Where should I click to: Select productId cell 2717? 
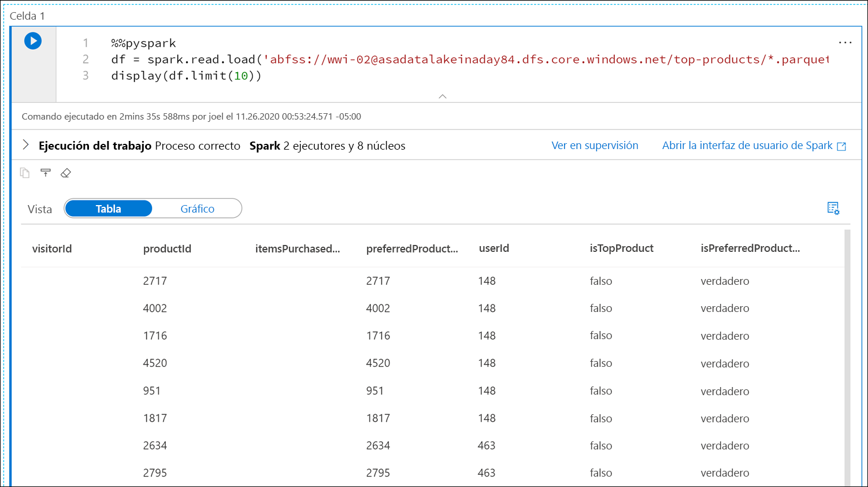coord(155,281)
